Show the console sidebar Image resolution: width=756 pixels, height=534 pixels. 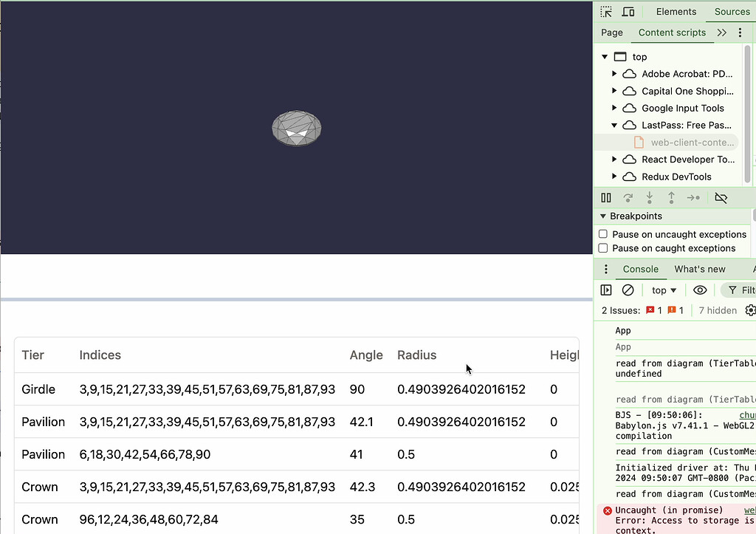[605, 290]
